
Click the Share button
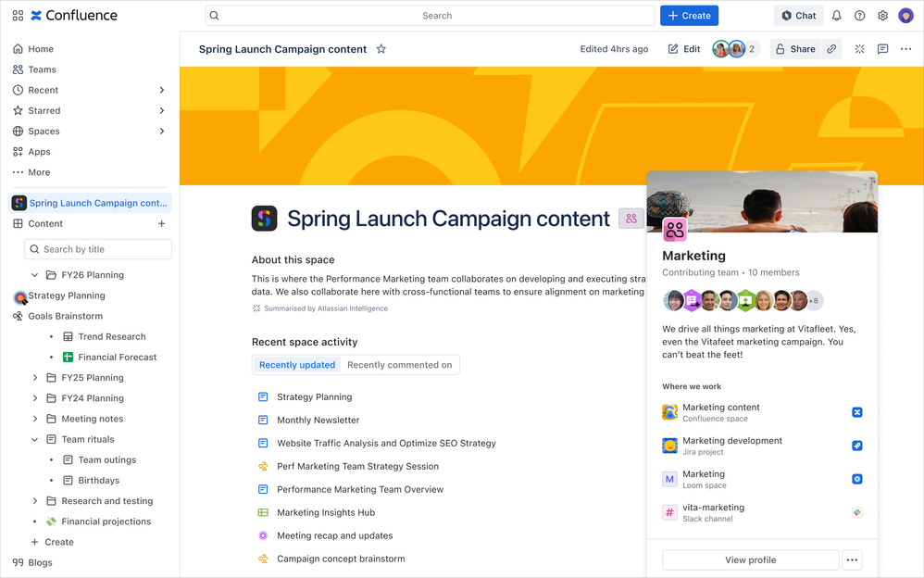(795, 49)
